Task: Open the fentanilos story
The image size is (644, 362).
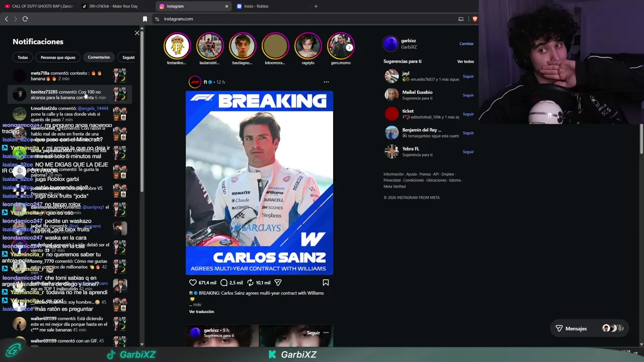Action: point(177,46)
